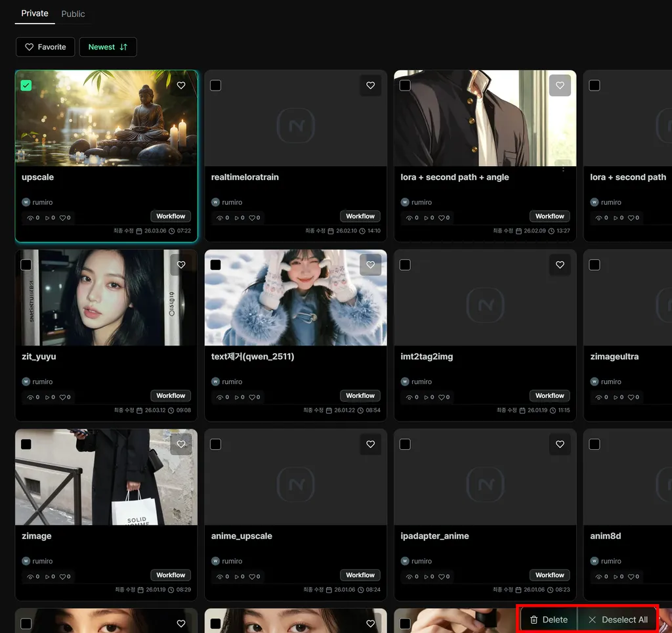Favorite the ipadapter_anime workflow

(560, 444)
